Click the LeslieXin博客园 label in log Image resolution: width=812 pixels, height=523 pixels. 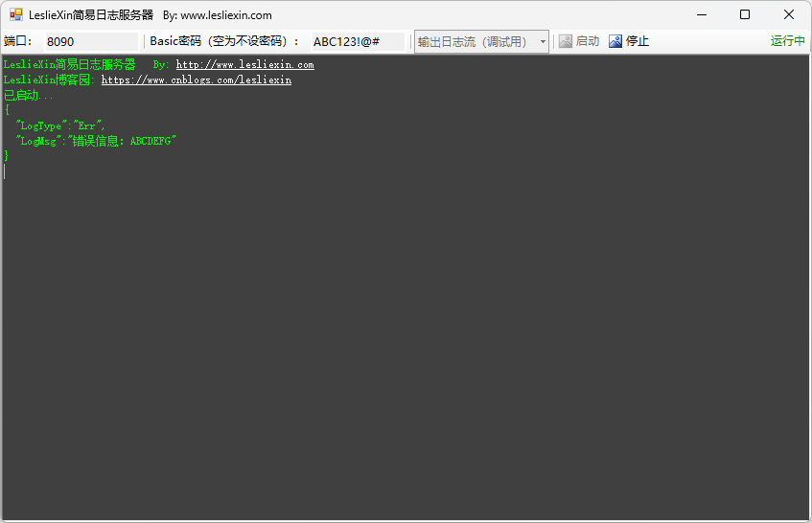(49, 80)
